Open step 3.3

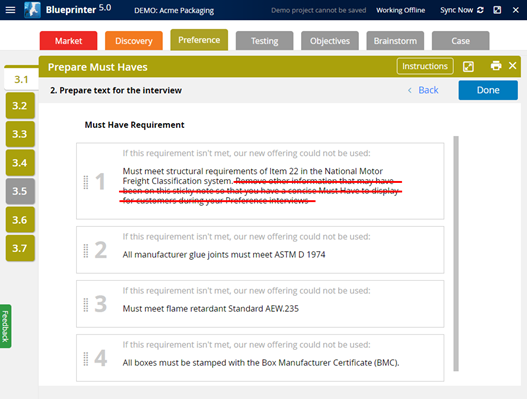[x=20, y=134]
